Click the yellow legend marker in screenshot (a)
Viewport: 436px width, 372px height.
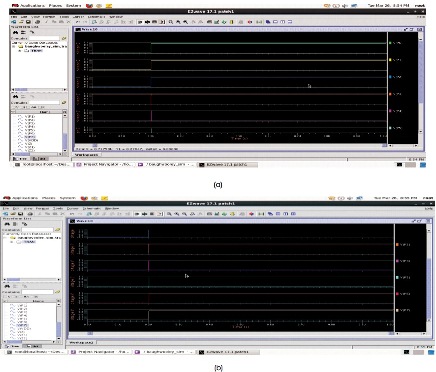(x=390, y=60)
